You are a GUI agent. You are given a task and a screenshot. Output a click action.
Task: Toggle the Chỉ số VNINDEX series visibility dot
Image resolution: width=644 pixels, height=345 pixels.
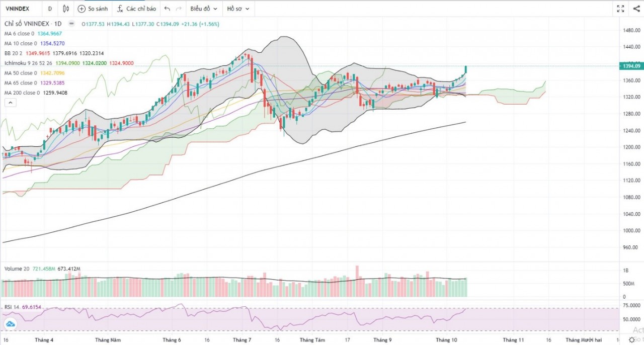71,24
